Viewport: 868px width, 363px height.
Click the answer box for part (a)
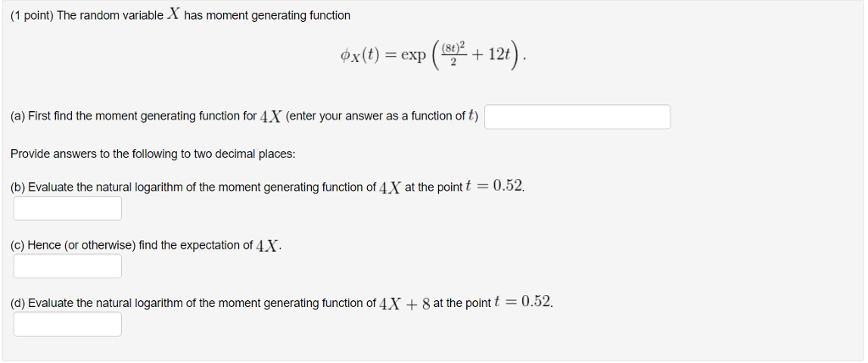pyautogui.click(x=577, y=117)
